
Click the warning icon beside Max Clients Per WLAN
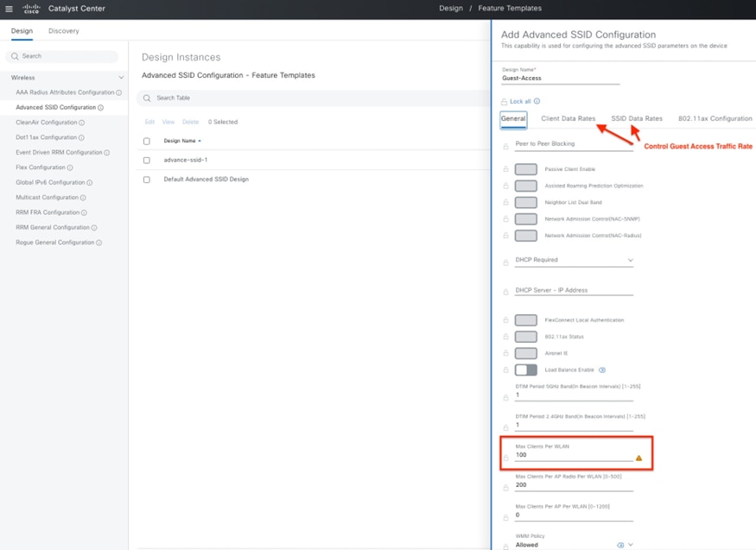tap(638, 458)
